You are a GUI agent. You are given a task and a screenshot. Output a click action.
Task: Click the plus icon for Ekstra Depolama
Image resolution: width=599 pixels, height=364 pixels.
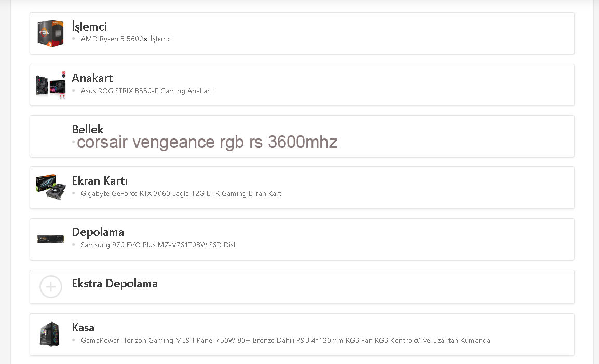[x=51, y=287]
